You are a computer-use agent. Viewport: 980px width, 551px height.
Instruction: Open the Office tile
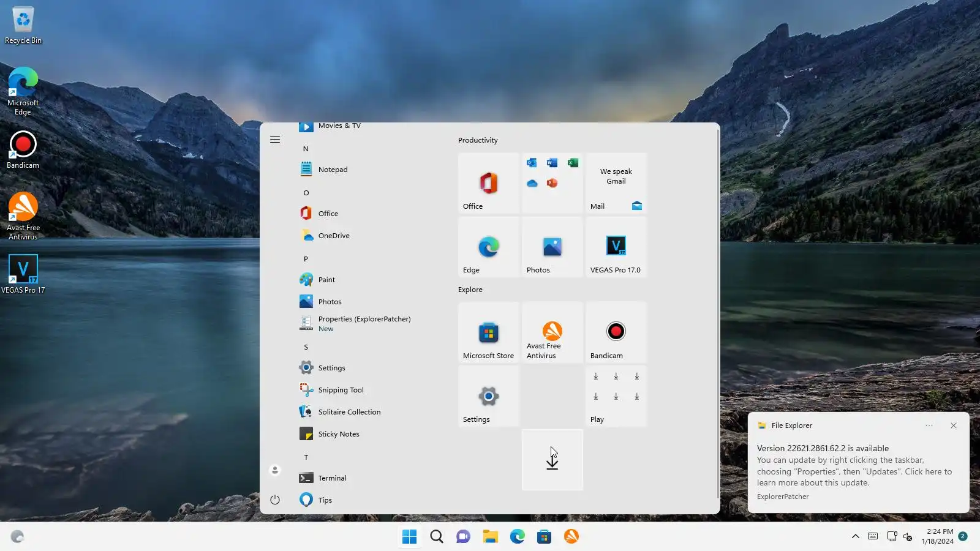coord(489,183)
